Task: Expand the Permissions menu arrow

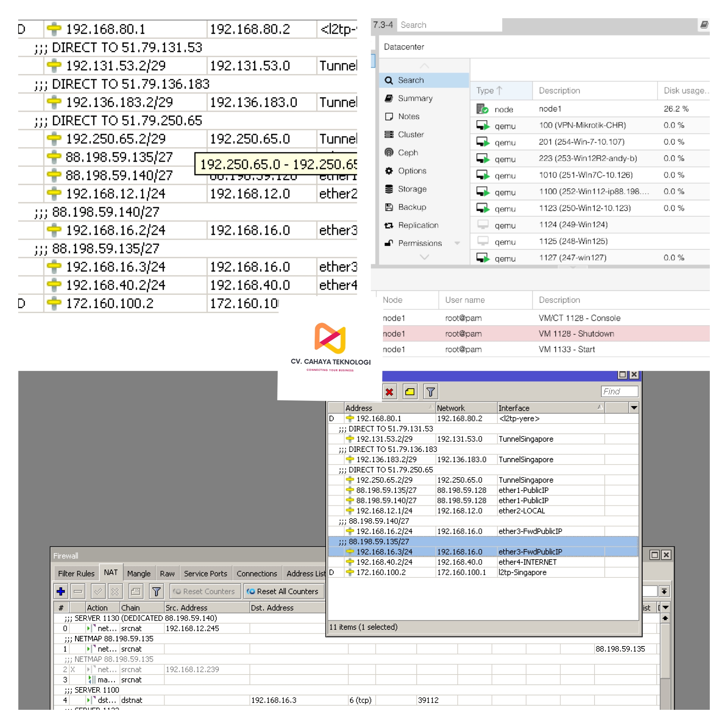Action: coord(457,243)
